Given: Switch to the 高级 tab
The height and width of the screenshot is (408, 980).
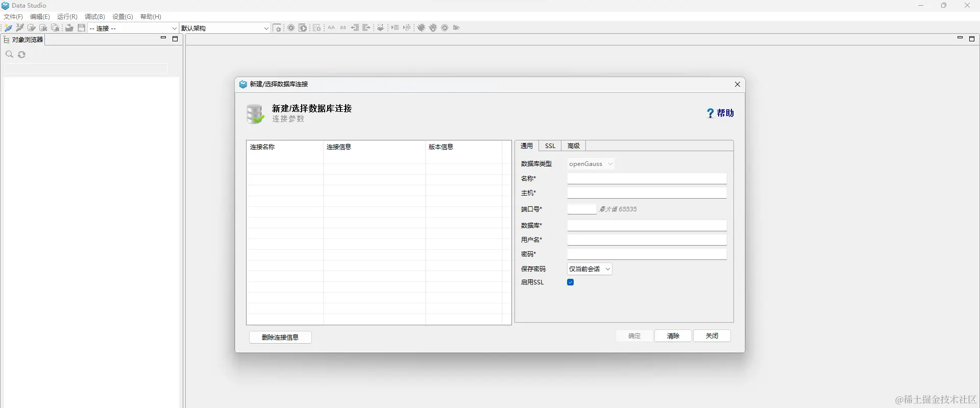Looking at the screenshot, I should [x=574, y=146].
